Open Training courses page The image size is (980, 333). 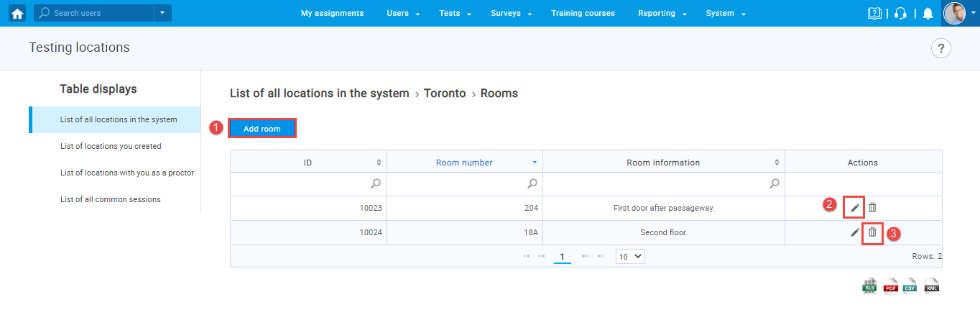coord(583,13)
